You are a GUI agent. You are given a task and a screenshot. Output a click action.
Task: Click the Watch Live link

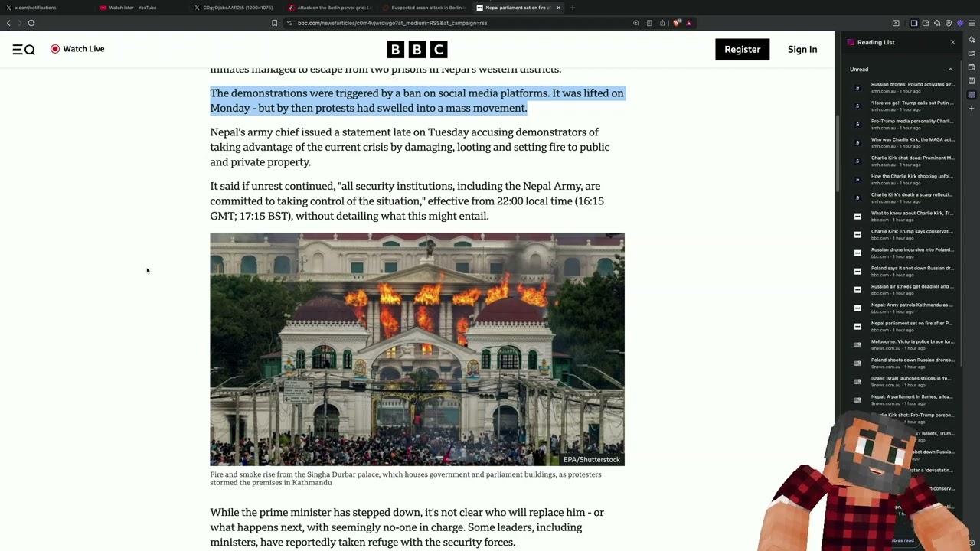pos(77,49)
